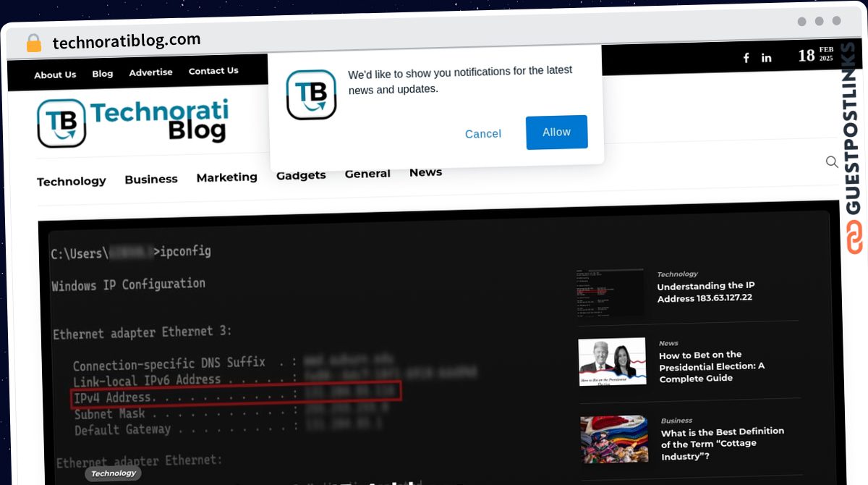This screenshot has height=485, width=868.
Task: Click Technology label above IP address article
Action: point(678,274)
